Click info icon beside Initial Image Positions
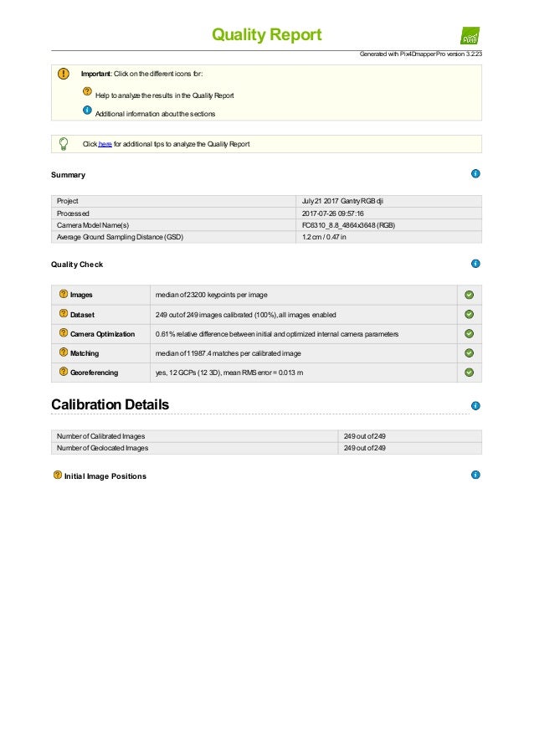 (475, 475)
